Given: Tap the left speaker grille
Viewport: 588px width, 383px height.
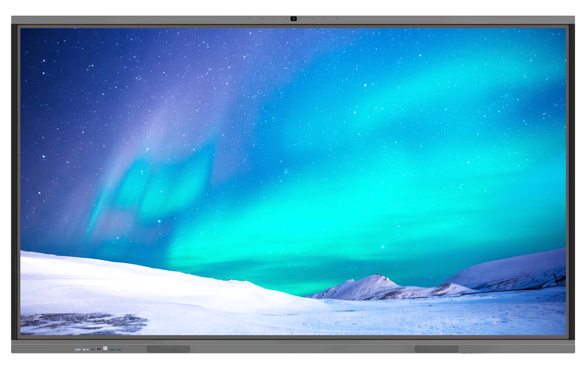Looking at the screenshot, I should [x=169, y=349].
